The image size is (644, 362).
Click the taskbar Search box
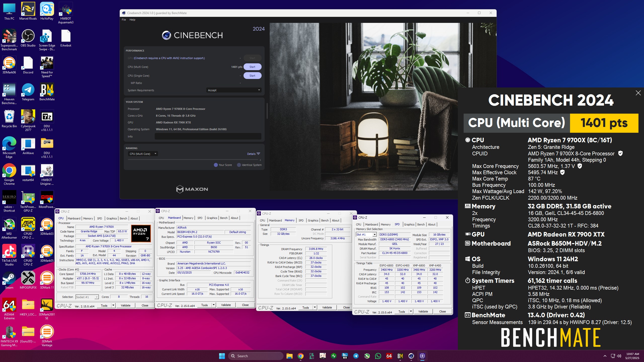[256, 356]
